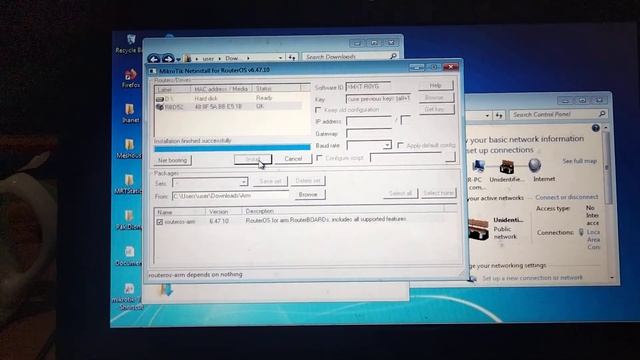Click the Local Area Connection adapter icon
640x360 pixels.
point(581,233)
